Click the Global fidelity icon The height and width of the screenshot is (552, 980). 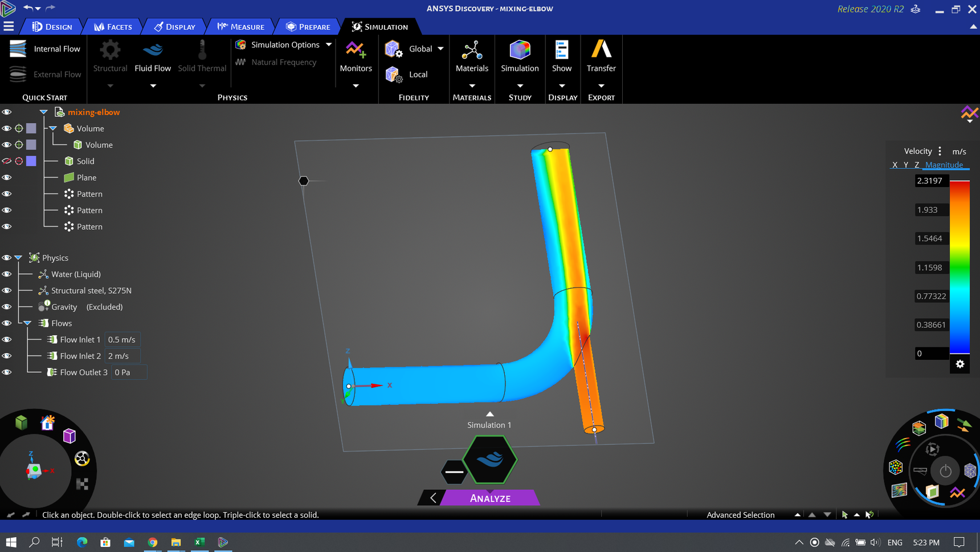pos(393,49)
